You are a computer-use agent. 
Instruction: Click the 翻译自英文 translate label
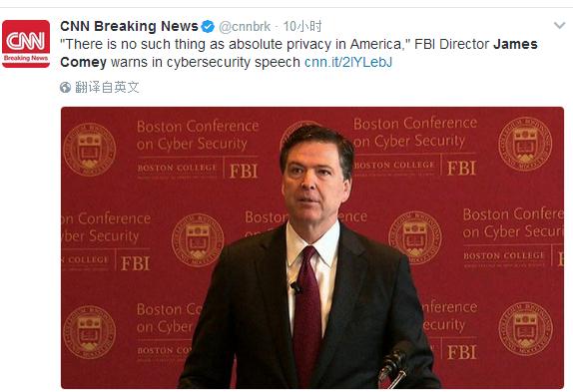coord(107,88)
